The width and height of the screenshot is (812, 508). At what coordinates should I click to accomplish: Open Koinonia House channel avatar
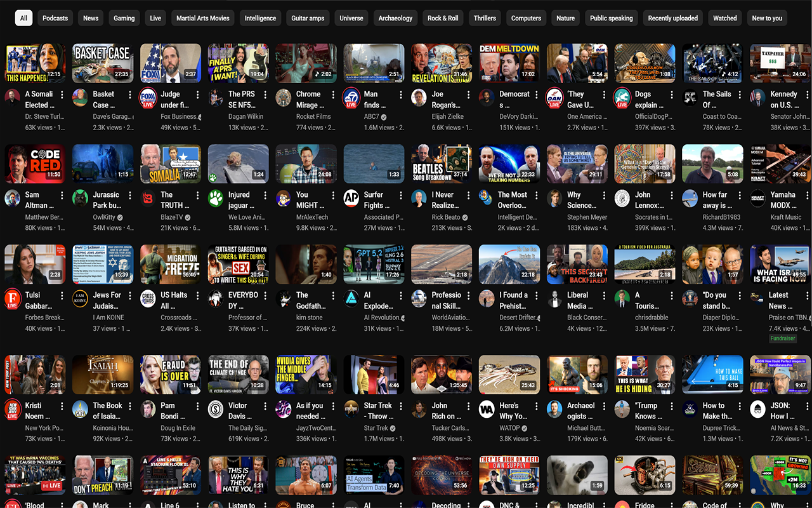pyautogui.click(x=80, y=409)
